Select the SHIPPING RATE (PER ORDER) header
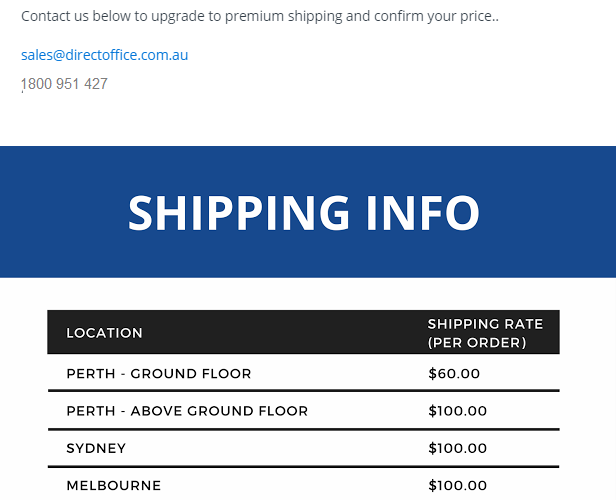The width and height of the screenshot is (616, 500). [486, 333]
